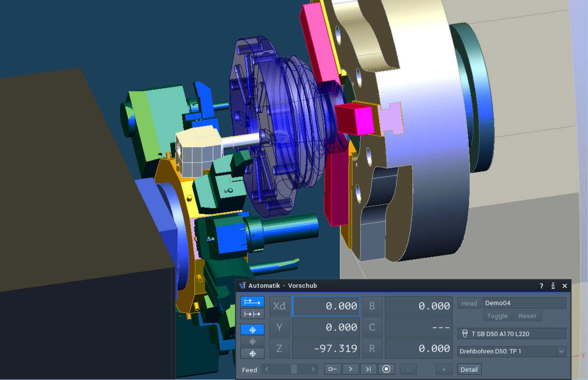Screen dimensions: 588x380
Task: Click right arrow of Feed slider
Action: click(313, 369)
